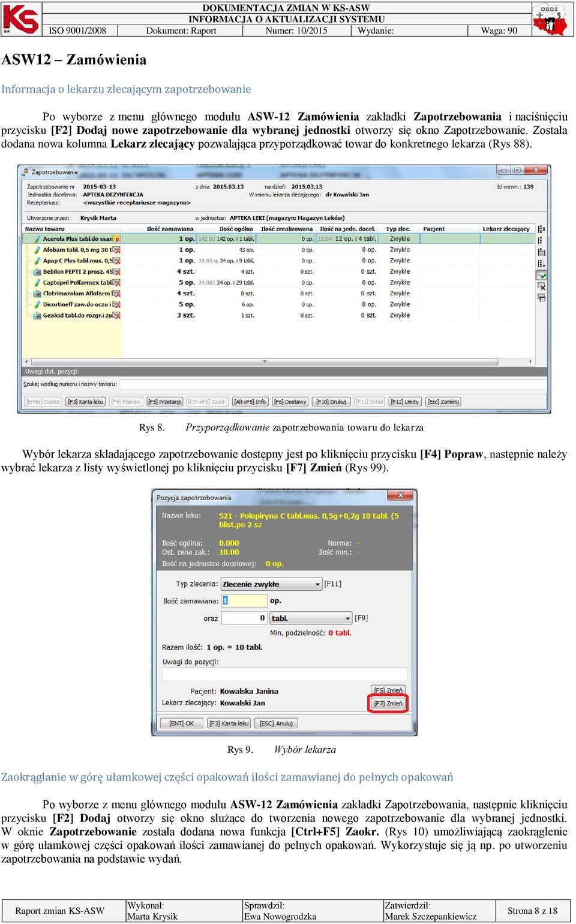
Task: Click the red X icon in the right-side toolbar
Action: click(x=542, y=287)
